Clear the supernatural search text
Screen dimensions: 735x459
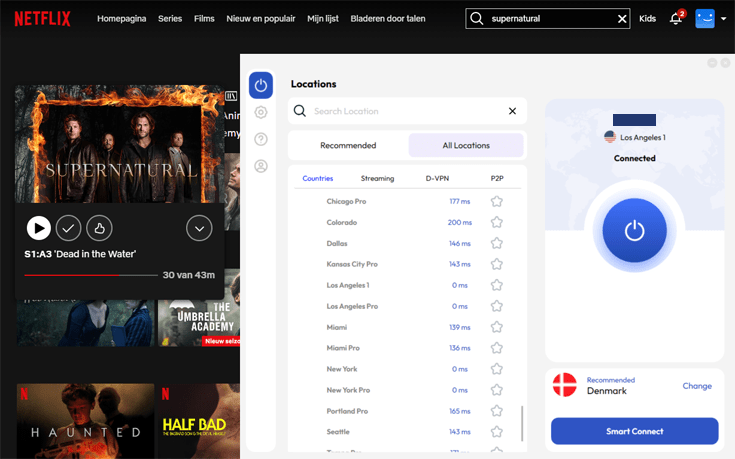click(622, 19)
